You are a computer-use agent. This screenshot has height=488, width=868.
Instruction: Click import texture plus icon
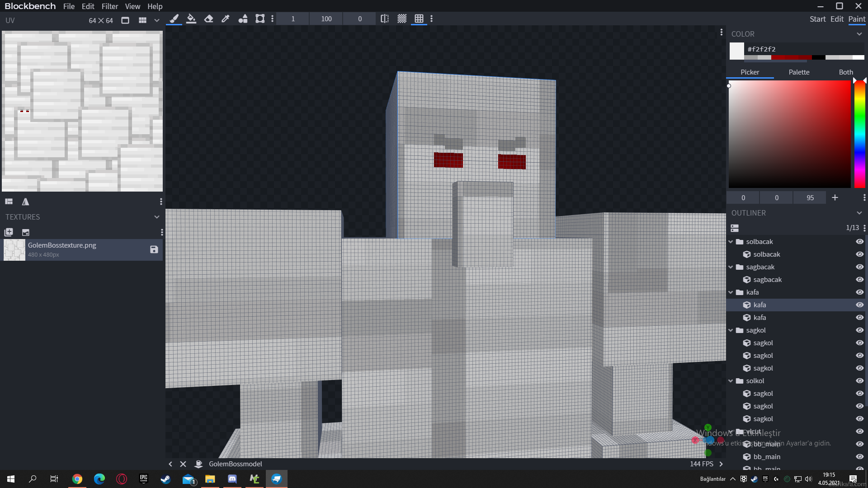pos(9,232)
